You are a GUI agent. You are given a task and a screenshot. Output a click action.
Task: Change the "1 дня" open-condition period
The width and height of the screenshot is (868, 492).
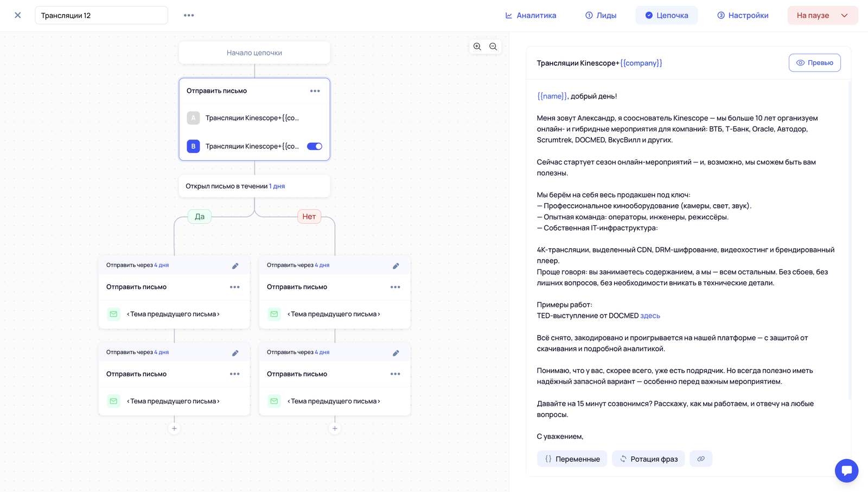[277, 186]
